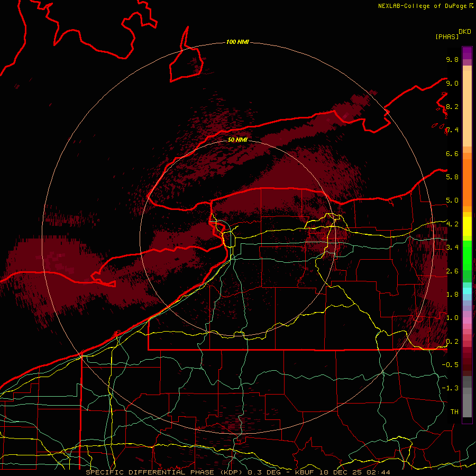This screenshot has height=476, width=476.
Task: Pick the peach segment of the color bar
Action: (x=467, y=108)
